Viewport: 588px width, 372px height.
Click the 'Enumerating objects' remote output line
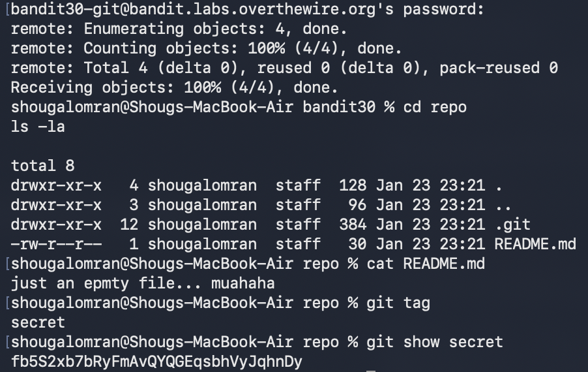click(179, 29)
